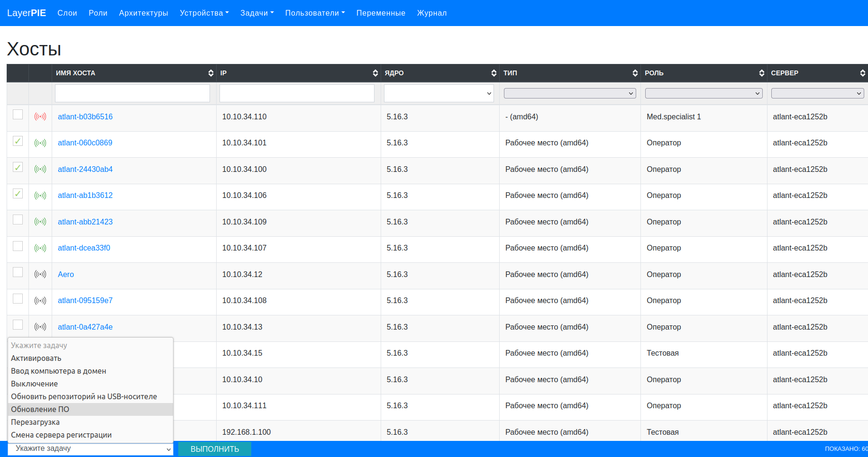Viewport: 868px width, 457px height.
Task: Click the red status icon for atlant-b03b6516
Action: pyautogui.click(x=40, y=116)
